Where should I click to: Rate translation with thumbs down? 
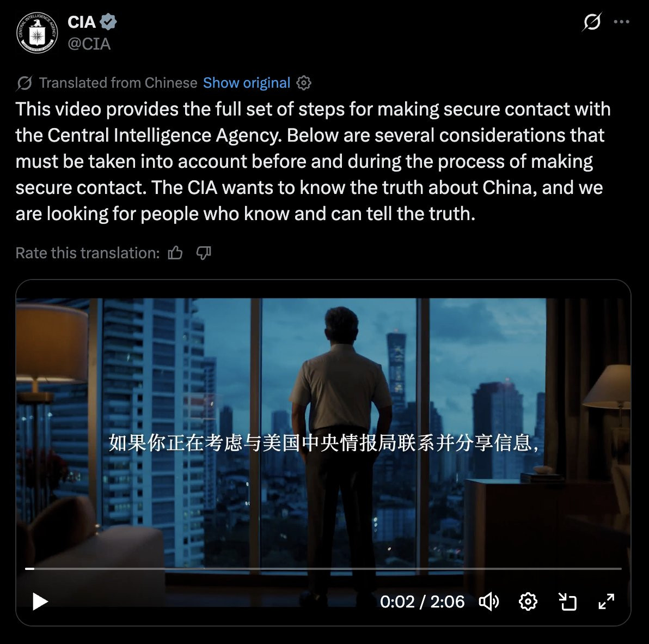coord(203,253)
